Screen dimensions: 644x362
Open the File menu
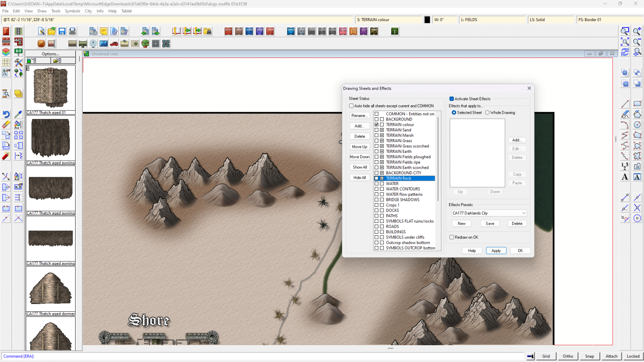[6, 11]
